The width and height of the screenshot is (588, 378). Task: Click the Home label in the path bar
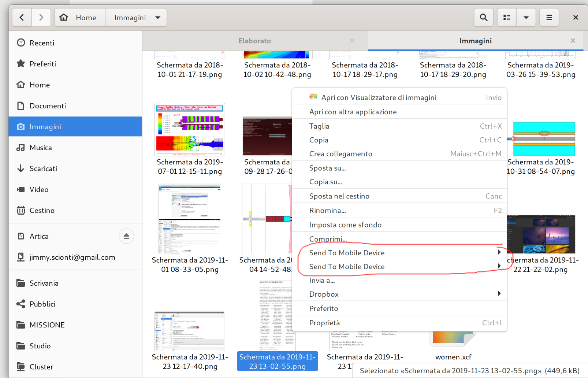click(86, 18)
